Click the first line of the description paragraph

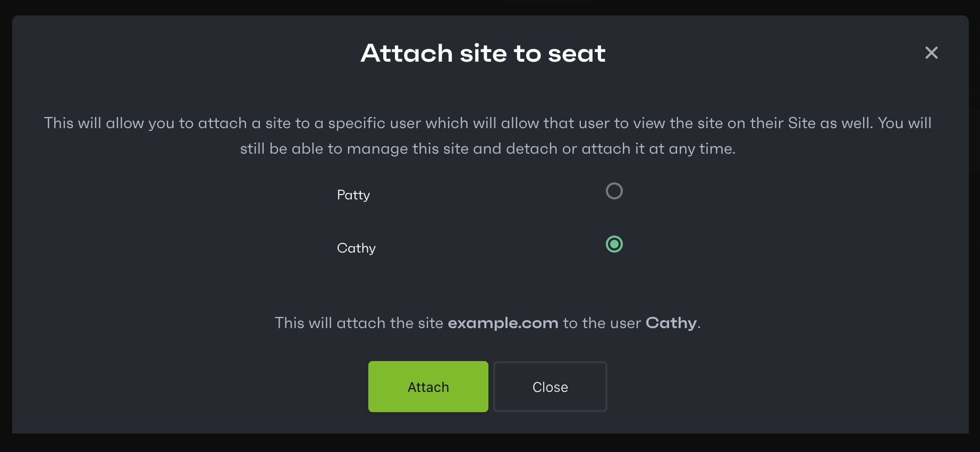488,123
